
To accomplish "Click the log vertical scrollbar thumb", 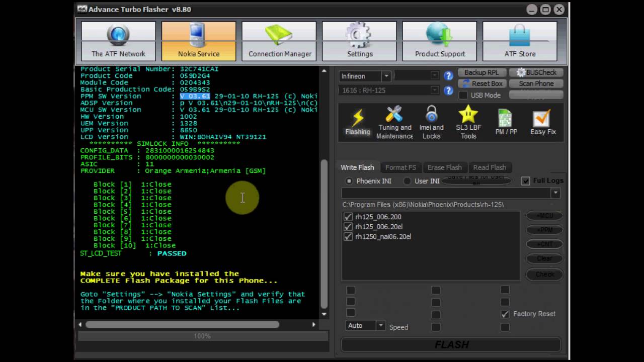I will pos(324,235).
